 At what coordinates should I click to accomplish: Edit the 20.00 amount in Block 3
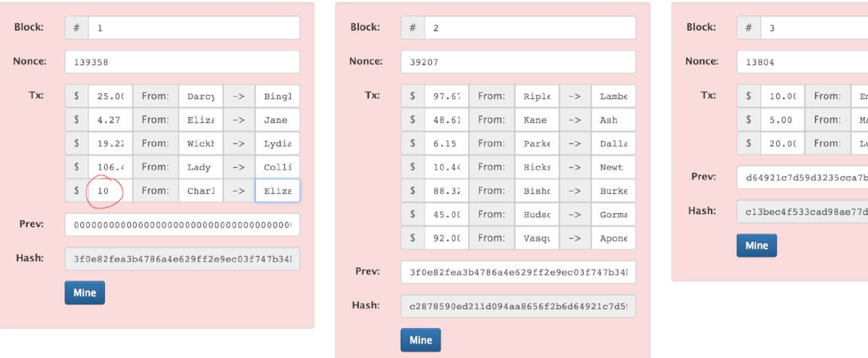(783, 143)
